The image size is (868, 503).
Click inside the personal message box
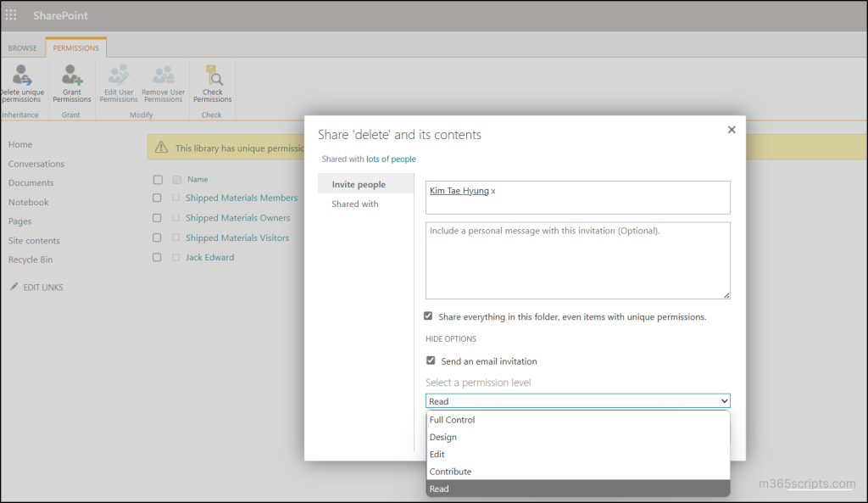(x=576, y=259)
